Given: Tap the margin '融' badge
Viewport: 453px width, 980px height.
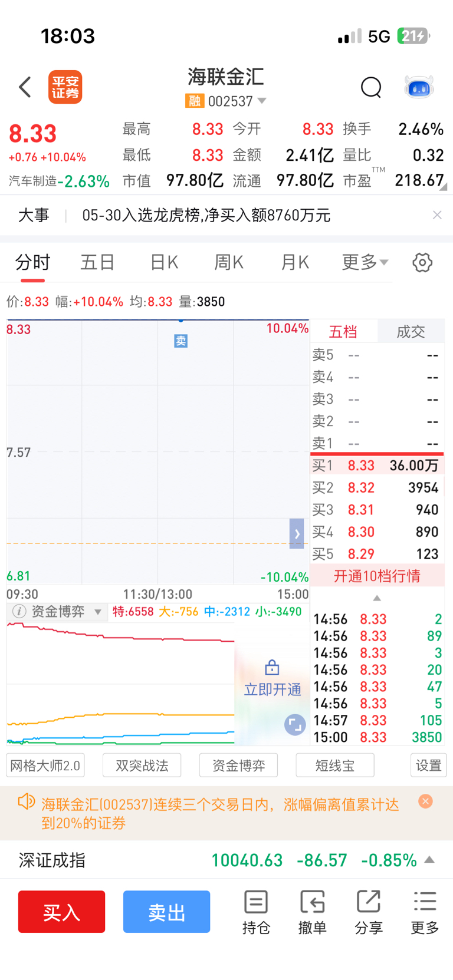Looking at the screenshot, I should [195, 101].
